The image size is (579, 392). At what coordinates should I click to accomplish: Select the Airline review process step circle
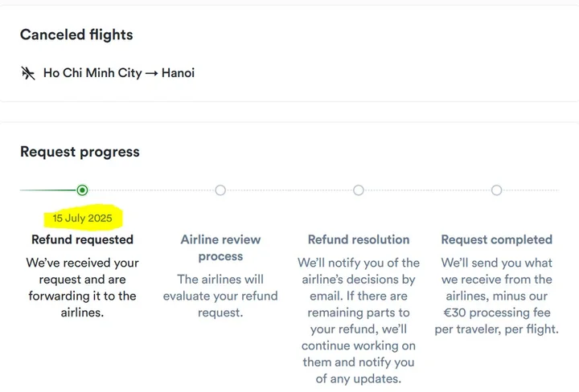coord(220,190)
